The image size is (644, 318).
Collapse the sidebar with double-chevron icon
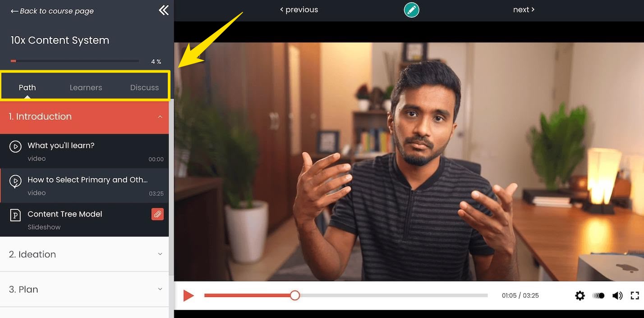pyautogui.click(x=163, y=10)
